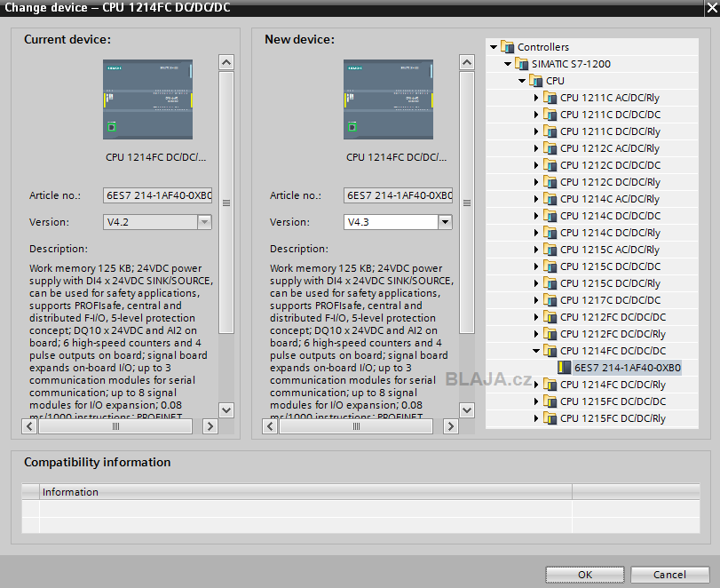Click the current device CPU thumbnail image
Viewport: 720px width, 588px height.
[x=148, y=99]
